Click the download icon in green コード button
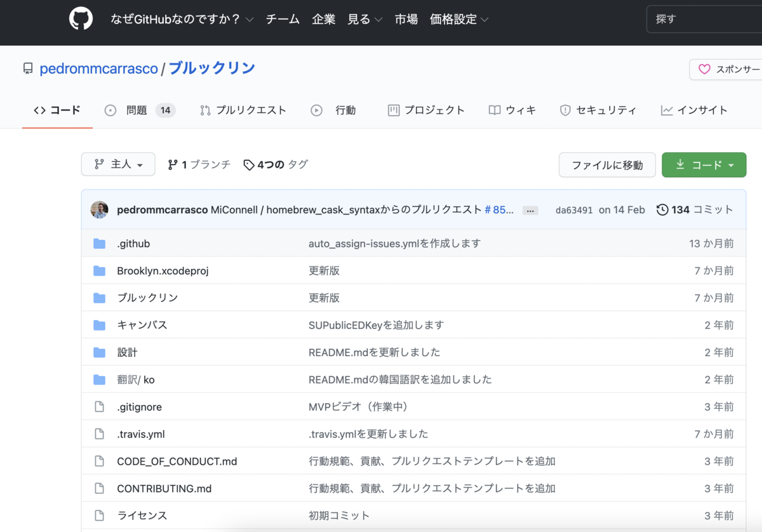Screen dimensions: 762x532 [x=680, y=164]
